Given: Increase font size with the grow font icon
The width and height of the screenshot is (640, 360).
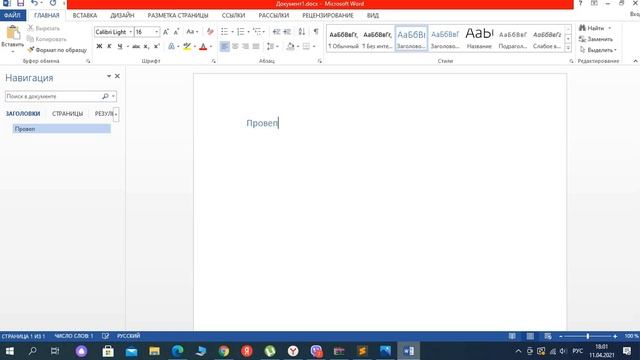Looking at the screenshot, I should pyautogui.click(x=166, y=32).
